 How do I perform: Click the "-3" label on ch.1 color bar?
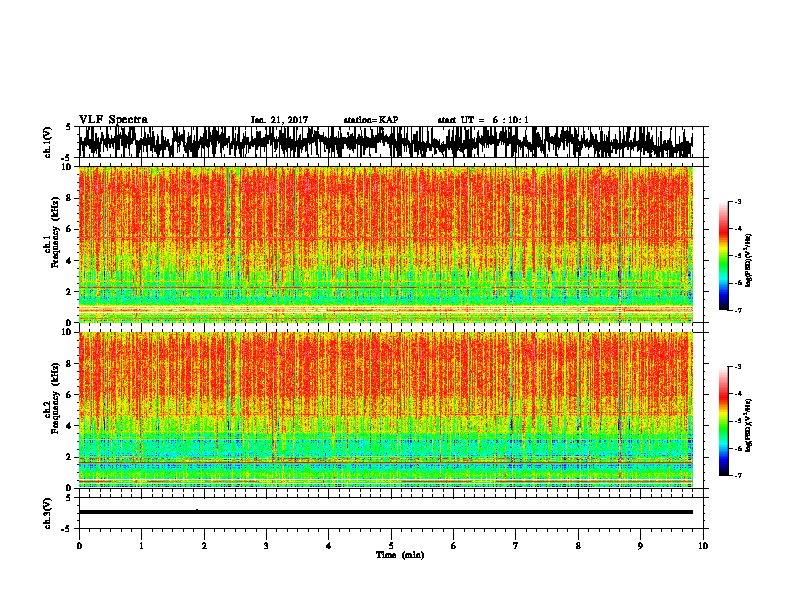click(738, 202)
